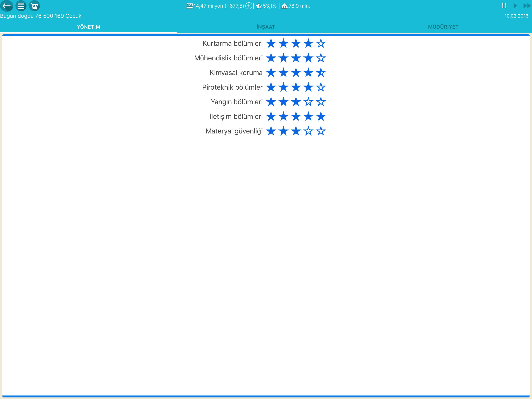Viewport: 532px width, 399px height.
Task: Set Mühendislik bölümleri to five stars
Action: [321, 58]
